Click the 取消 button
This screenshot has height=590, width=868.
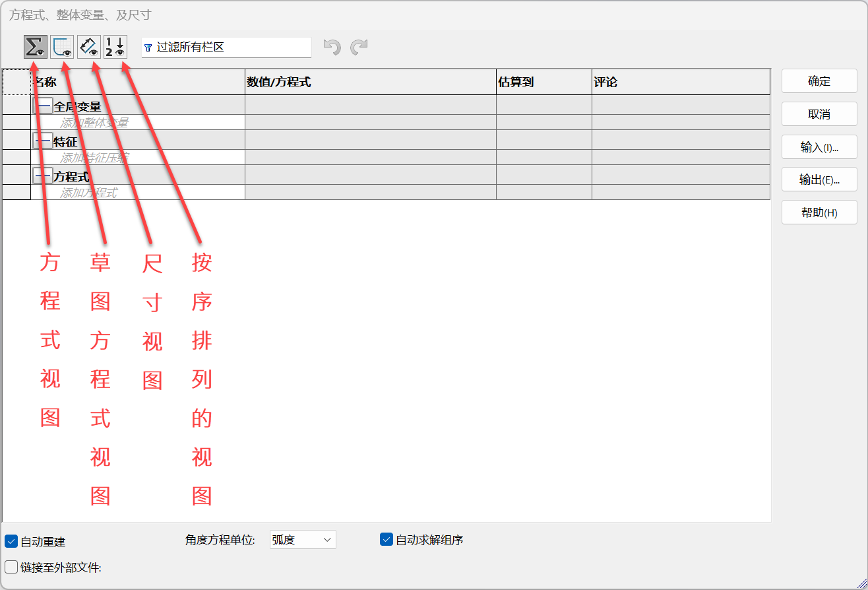(x=819, y=114)
